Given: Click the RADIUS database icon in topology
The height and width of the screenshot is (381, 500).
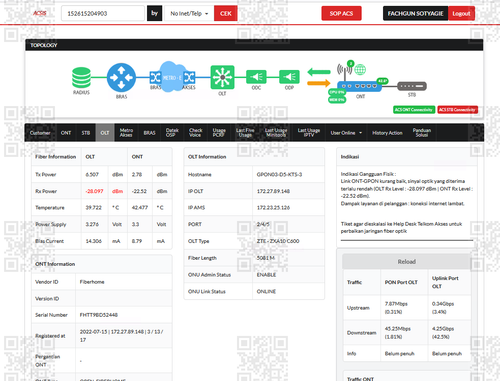Looking at the screenshot, I should tap(81, 78).
